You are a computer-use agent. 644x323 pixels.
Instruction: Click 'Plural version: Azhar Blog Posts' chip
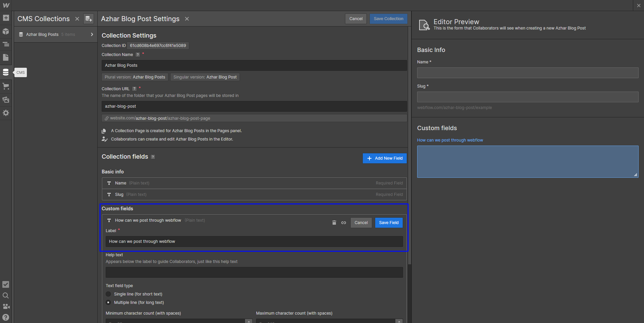coord(135,77)
